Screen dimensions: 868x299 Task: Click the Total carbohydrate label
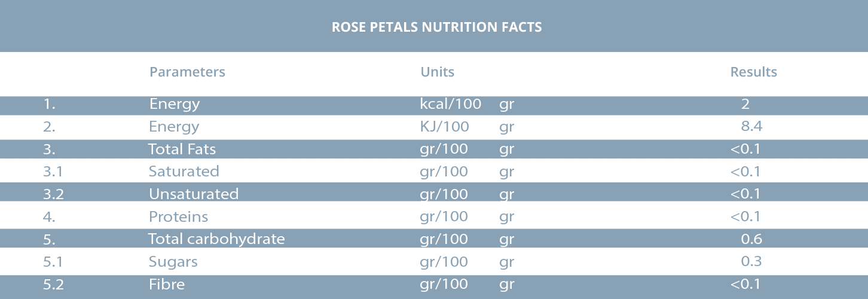tap(216, 239)
